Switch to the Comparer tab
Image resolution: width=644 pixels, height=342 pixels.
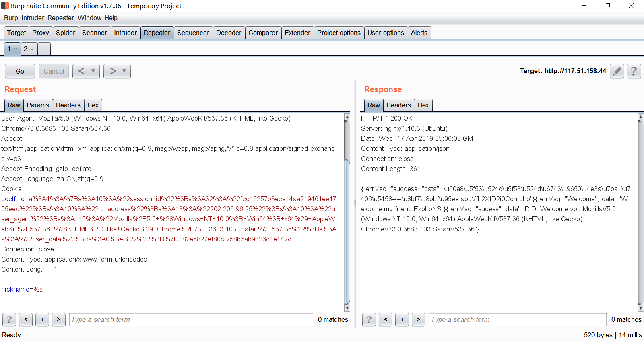click(x=263, y=33)
